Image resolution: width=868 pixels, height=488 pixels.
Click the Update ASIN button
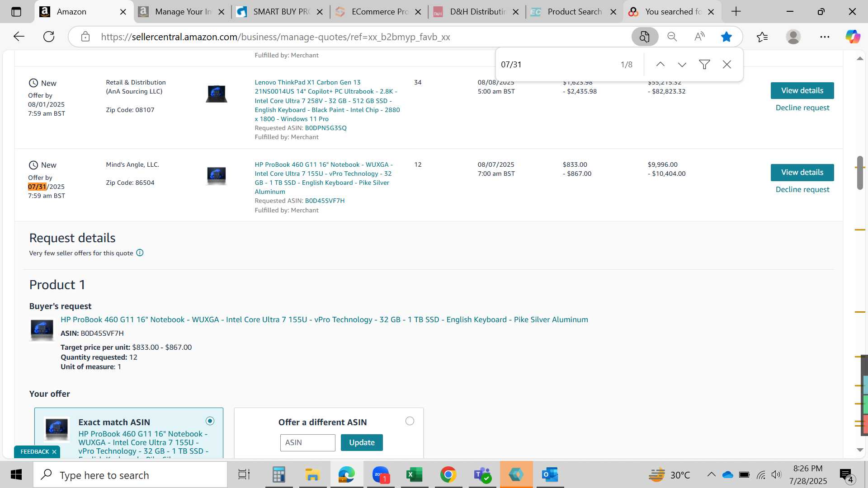[x=362, y=442]
